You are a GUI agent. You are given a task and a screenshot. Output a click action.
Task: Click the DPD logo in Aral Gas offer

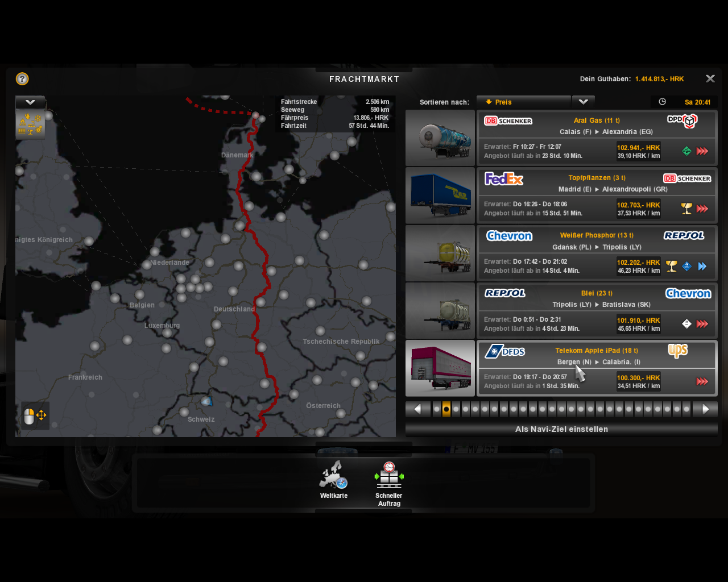(682, 120)
